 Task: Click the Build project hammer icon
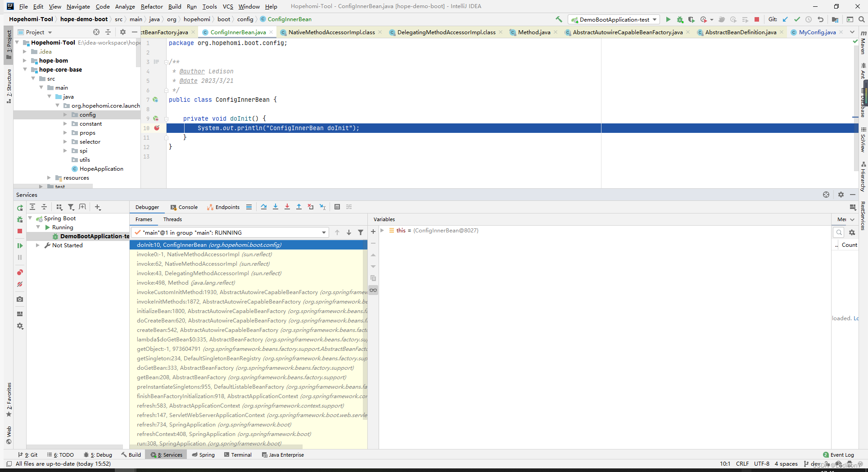click(559, 19)
